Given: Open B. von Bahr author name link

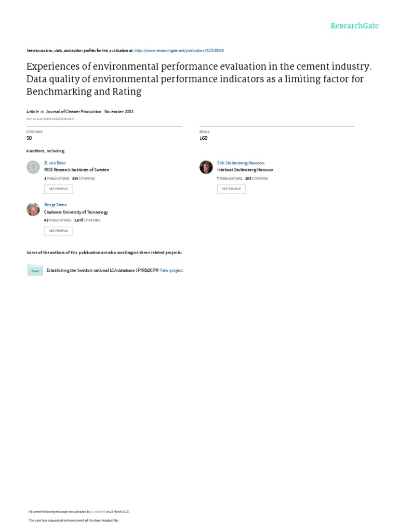Looking at the screenshot, I should tap(55, 163).
